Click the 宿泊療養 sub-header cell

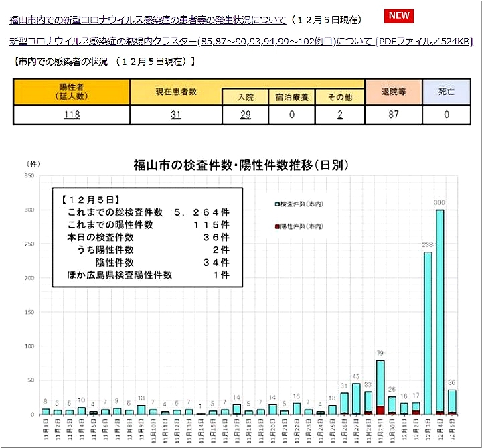point(292,98)
